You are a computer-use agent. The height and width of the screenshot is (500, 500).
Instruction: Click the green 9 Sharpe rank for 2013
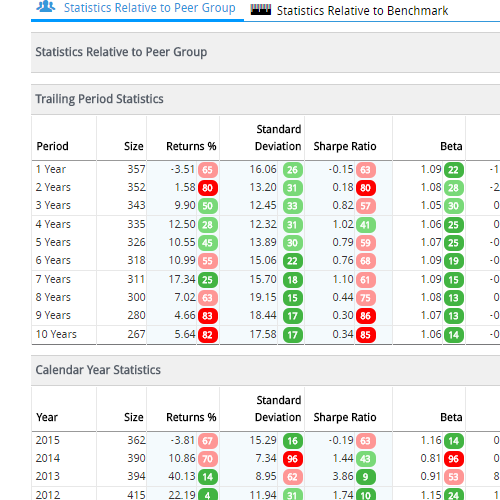366,477
